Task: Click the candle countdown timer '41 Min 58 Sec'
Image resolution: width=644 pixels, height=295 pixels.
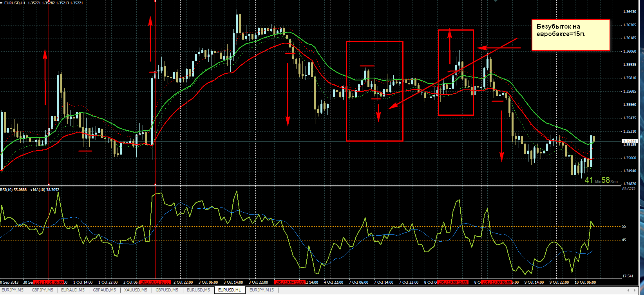Action: (x=601, y=180)
